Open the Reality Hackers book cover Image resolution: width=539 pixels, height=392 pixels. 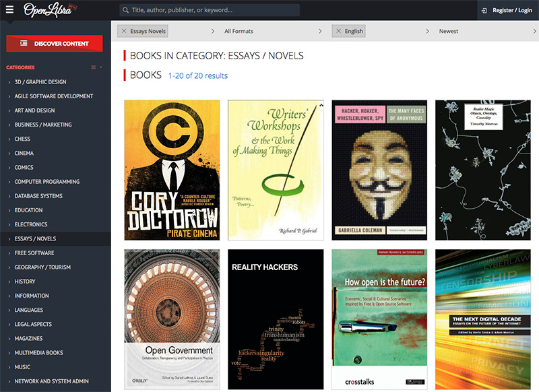[276, 319]
